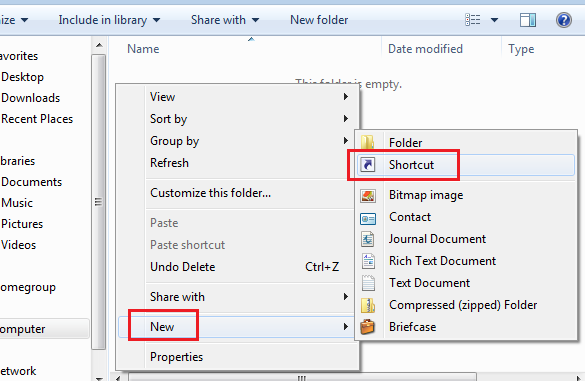Open Downloads in the navigation pane
The image size is (585, 381).
click(x=31, y=98)
